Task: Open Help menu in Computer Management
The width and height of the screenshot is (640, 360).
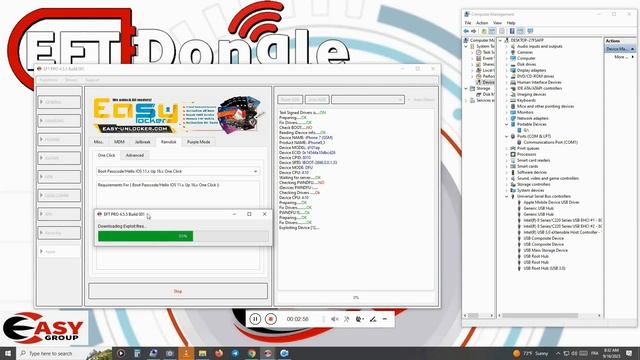Action: click(x=511, y=23)
